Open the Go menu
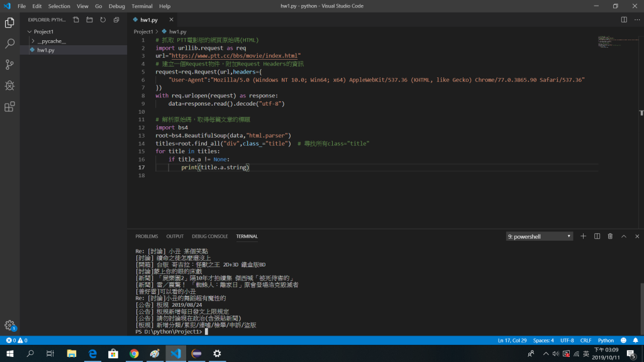The image size is (644, 362). (x=99, y=6)
